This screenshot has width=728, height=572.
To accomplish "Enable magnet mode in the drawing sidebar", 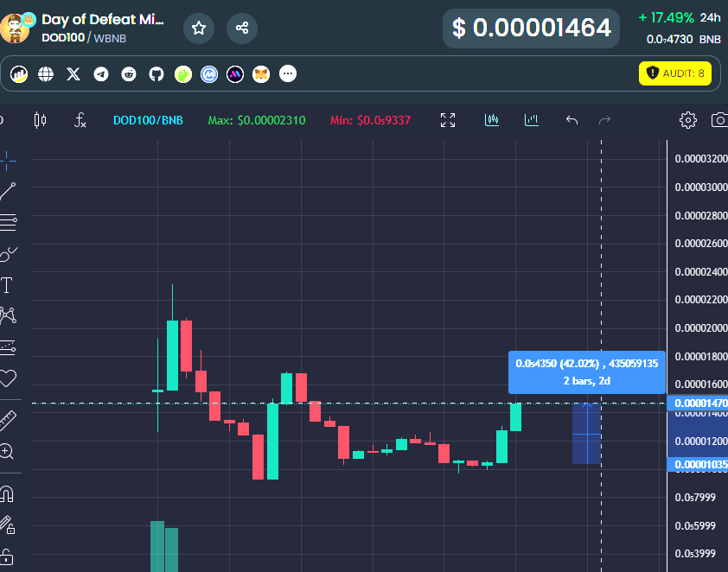I will [x=9, y=493].
